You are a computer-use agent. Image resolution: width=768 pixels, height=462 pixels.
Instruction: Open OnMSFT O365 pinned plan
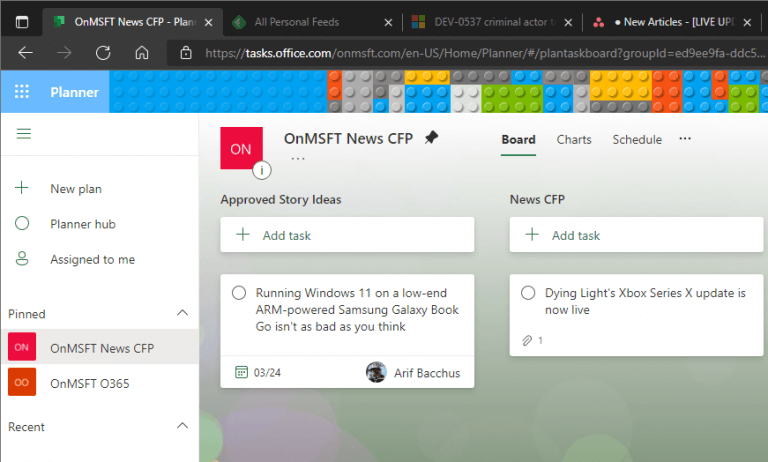tap(99, 382)
